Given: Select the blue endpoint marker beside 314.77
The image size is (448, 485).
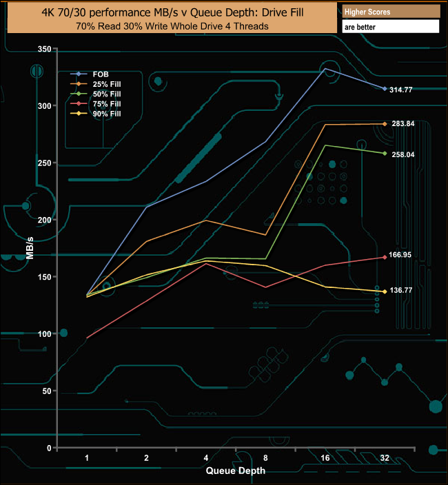Looking at the screenshot, I should pos(385,89).
